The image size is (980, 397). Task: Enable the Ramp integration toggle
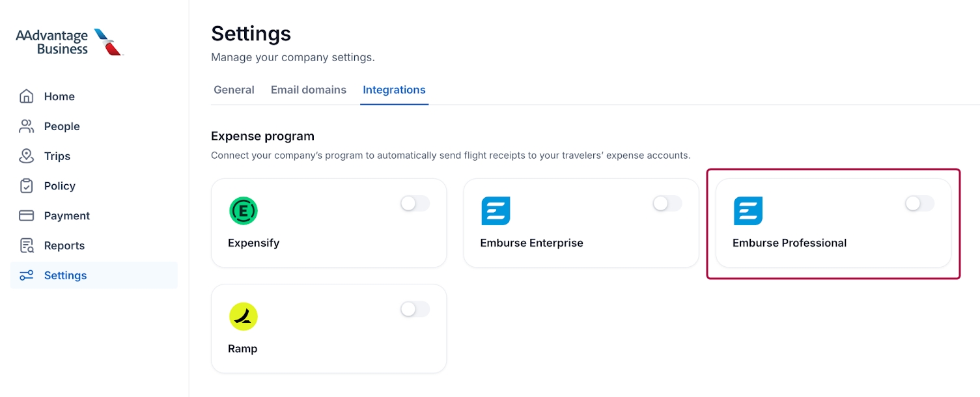[415, 309]
